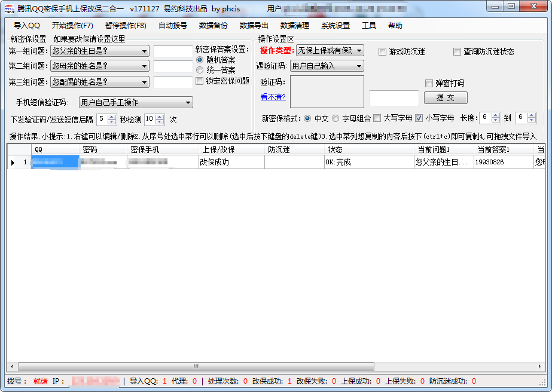552x392 pixels.
Task: Select the 您父亲的生日... question cell
Action: [x=444, y=162]
